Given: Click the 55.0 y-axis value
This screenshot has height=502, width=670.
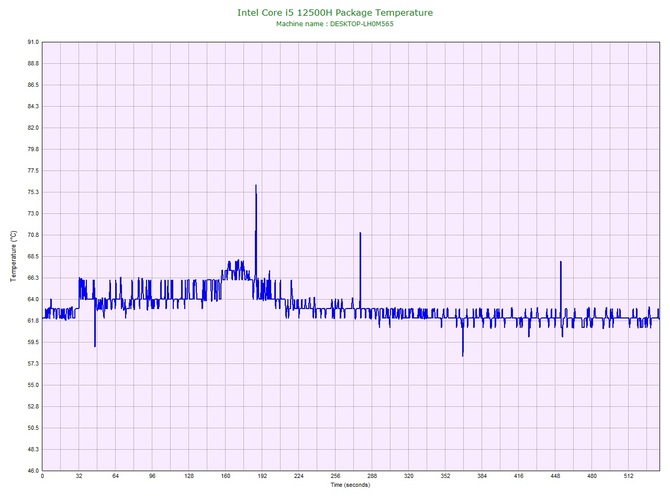Looking at the screenshot, I should tap(33, 385).
